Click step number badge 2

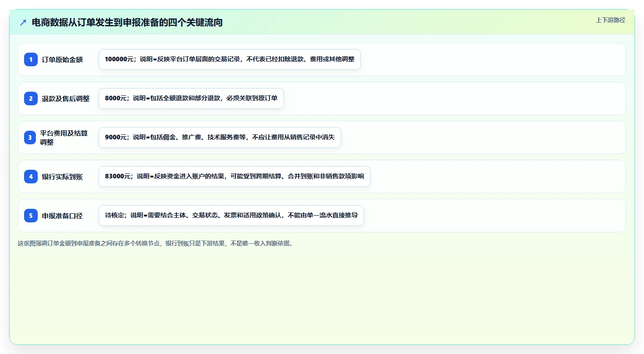31,98
